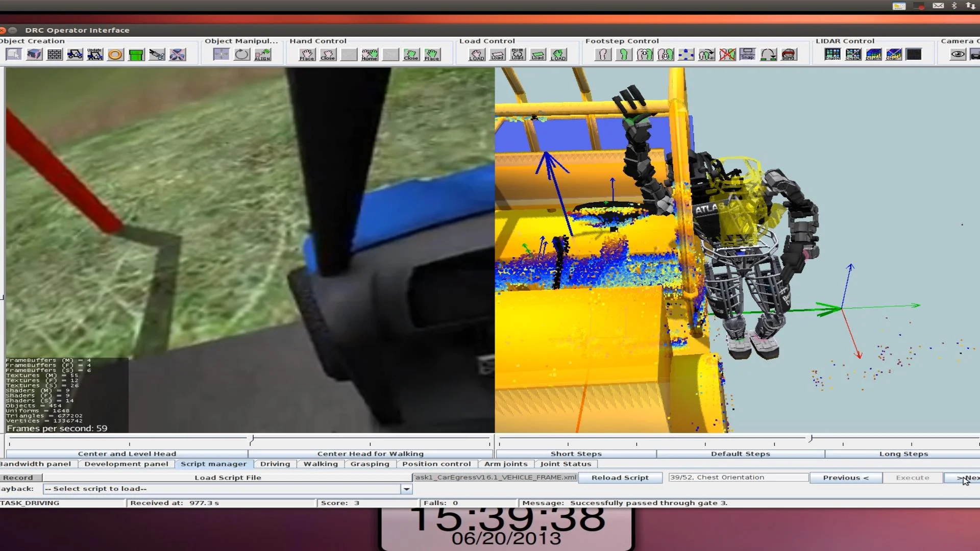Open the Bandwidth panel tab
980x551 pixels.
(x=38, y=464)
